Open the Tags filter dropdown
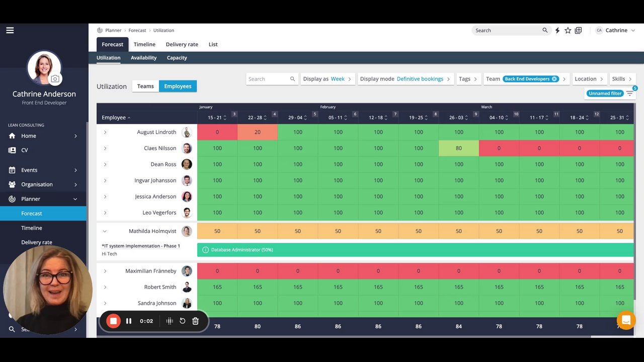This screenshot has width=644, height=362. pyautogui.click(x=468, y=79)
